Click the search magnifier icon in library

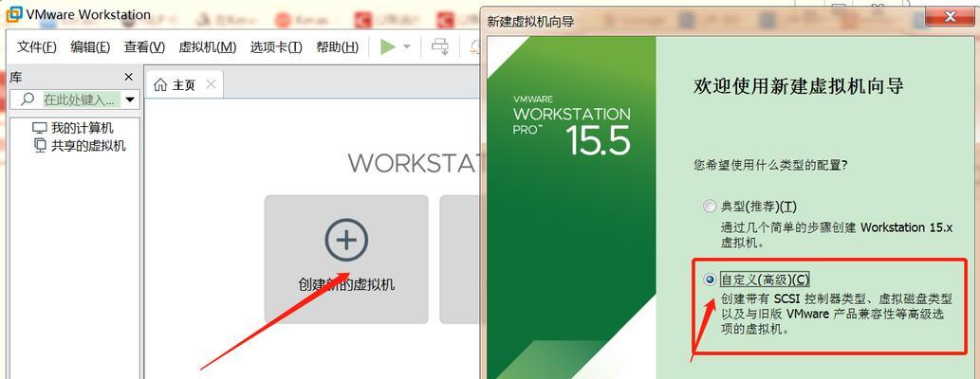click(28, 99)
